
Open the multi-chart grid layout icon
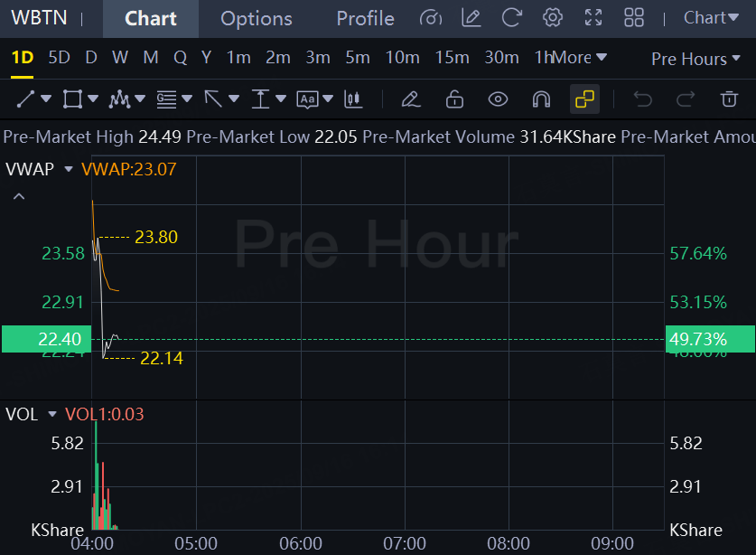coord(634,18)
